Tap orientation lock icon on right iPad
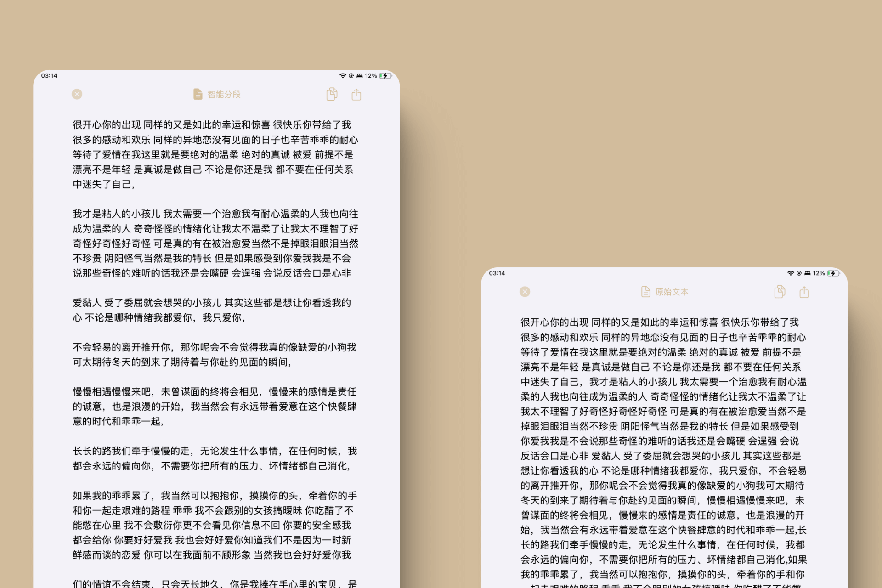882x588 pixels. (x=799, y=273)
